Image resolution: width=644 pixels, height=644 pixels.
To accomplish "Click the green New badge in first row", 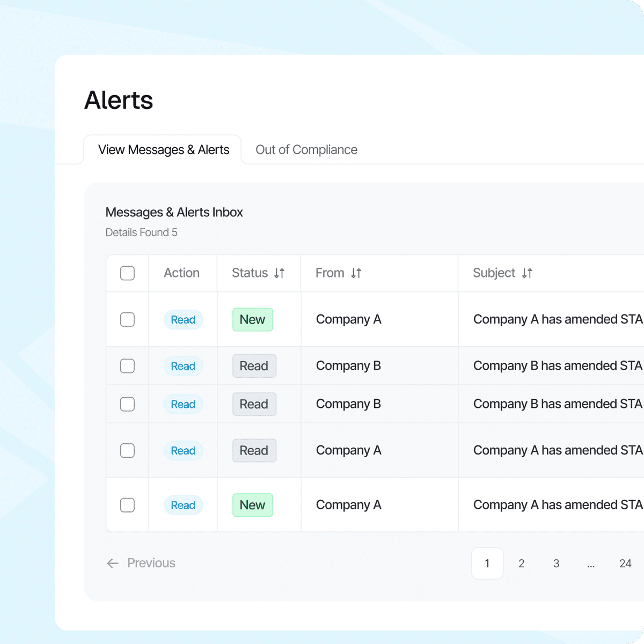I will click(x=253, y=319).
